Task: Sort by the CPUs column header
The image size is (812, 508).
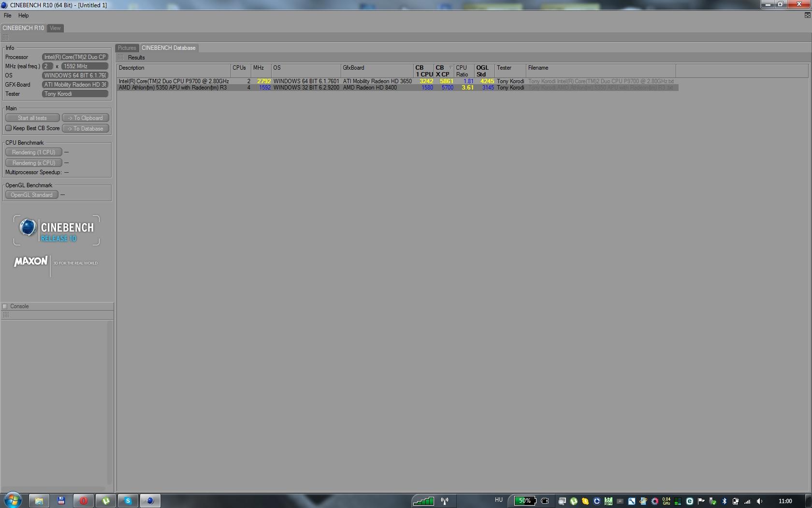Action: (240, 71)
